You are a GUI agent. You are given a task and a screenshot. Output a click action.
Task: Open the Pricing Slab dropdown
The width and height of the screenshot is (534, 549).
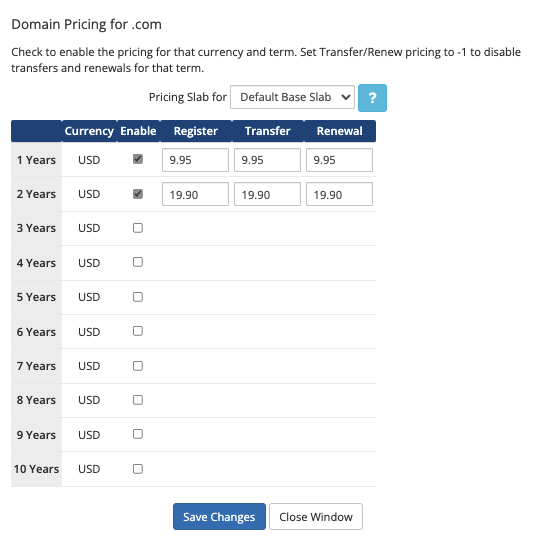(292, 97)
